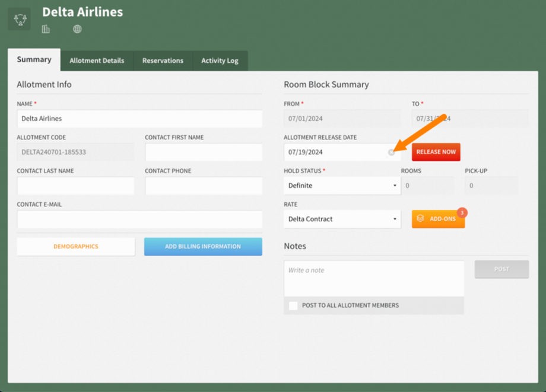Screen dimensions: 546x392
Task: Click the Pick-Up count field
Action: [x=491, y=186]
